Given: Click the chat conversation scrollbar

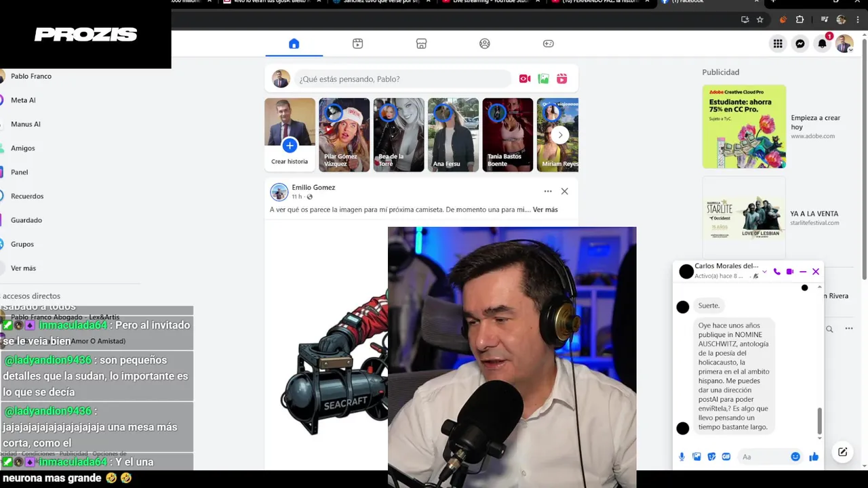Looking at the screenshot, I should coord(819,422).
